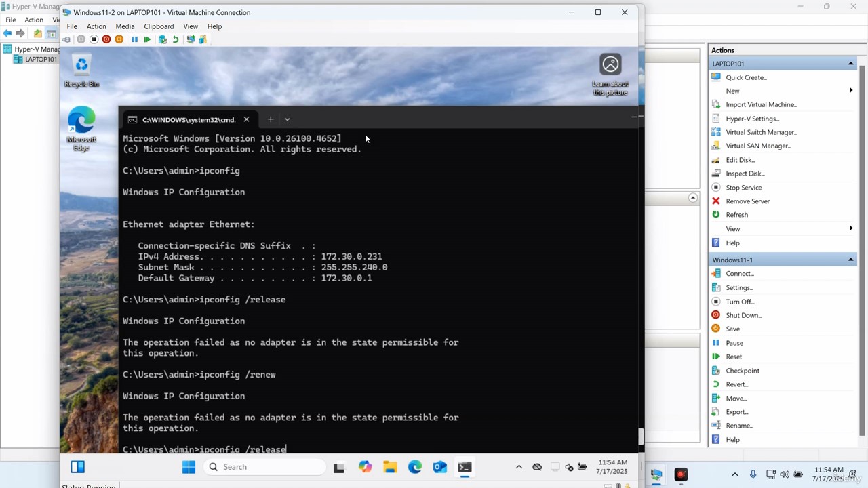This screenshot has height=488, width=868.
Task: Click the VM taskbar clock
Action: click(613, 467)
